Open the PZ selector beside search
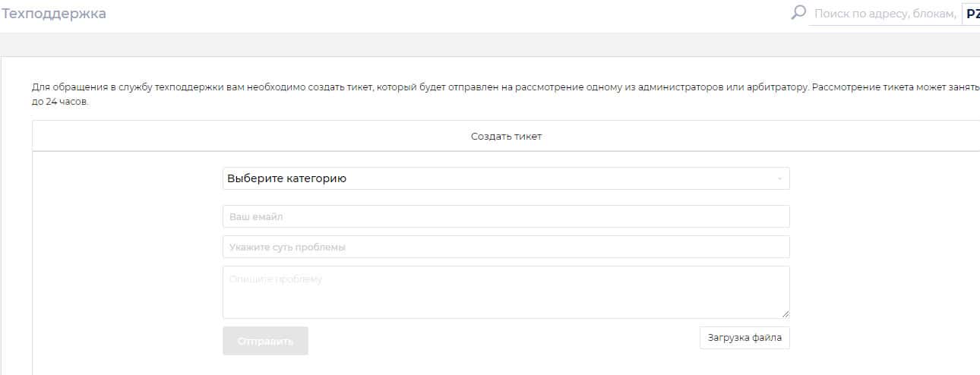 coord(972,14)
